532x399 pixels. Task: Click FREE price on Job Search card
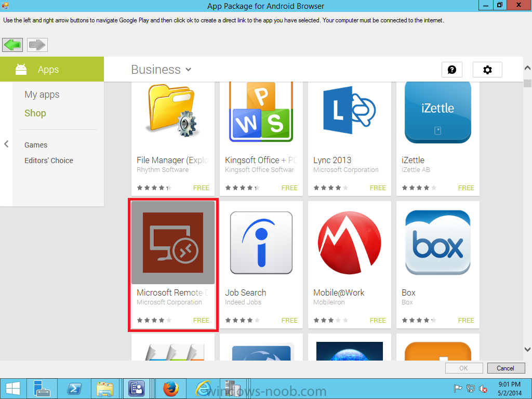click(289, 320)
